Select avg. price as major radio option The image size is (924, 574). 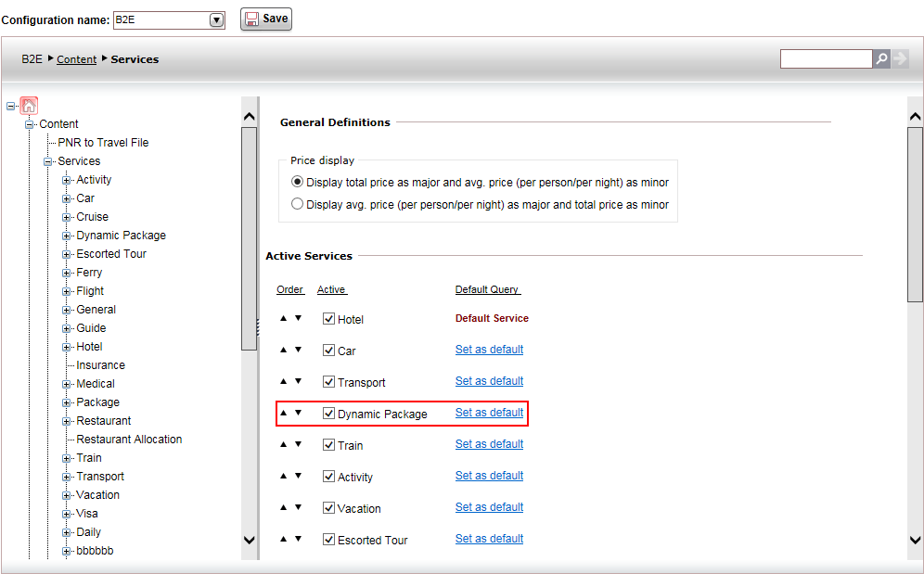[x=298, y=204]
